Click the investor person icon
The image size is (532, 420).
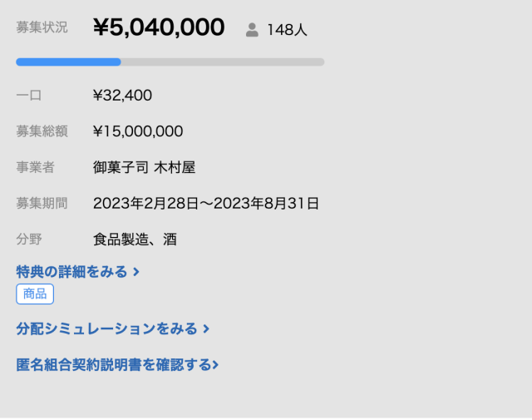click(x=252, y=30)
